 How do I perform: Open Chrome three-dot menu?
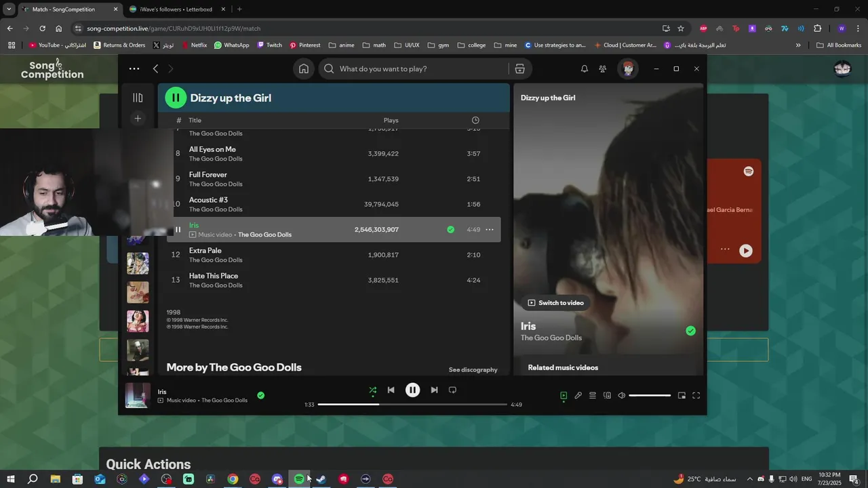point(858,28)
